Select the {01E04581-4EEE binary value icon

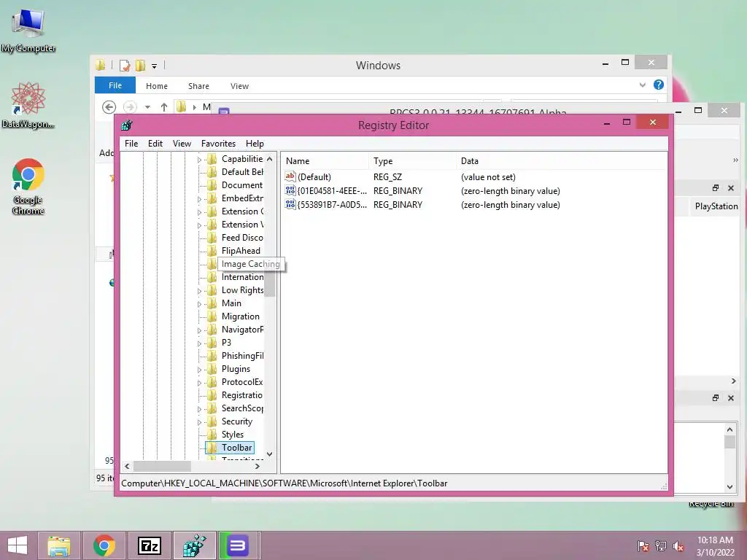tap(290, 190)
